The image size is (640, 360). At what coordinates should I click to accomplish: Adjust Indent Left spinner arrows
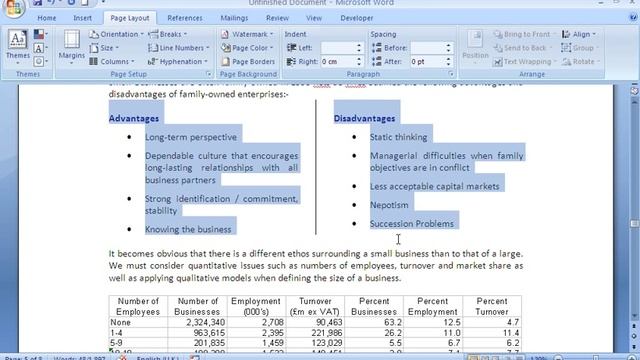[x=359, y=48]
